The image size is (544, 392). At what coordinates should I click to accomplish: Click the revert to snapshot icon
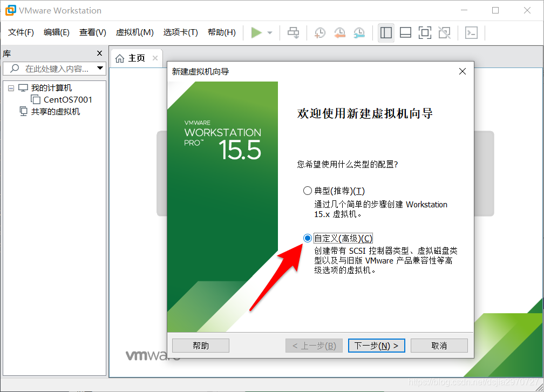coord(339,32)
